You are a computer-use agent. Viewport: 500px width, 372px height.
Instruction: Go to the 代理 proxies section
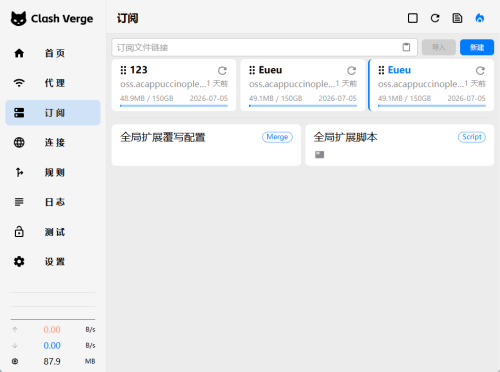pyautogui.click(x=53, y=83)
